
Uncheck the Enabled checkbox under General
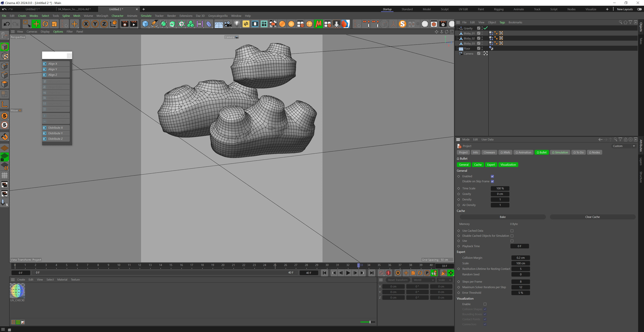click(492, 176)
